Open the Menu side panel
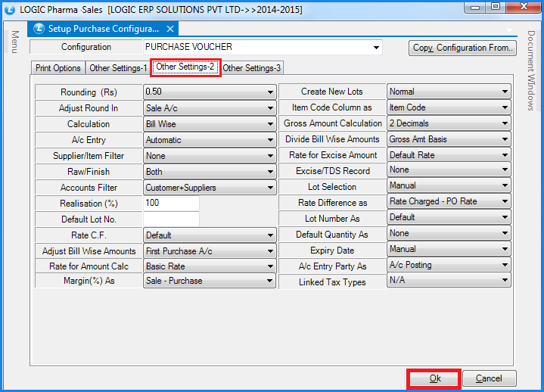The height and width of the screenshot is (392, 544). 14,42
